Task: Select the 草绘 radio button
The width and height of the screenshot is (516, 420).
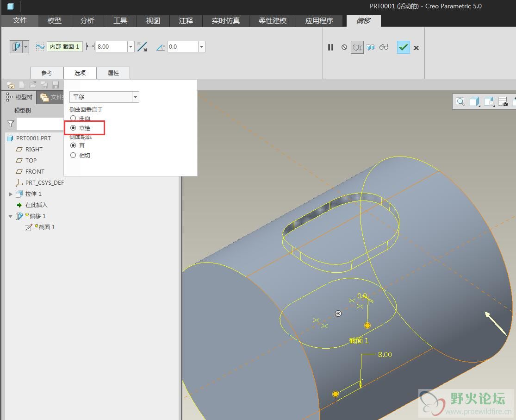Action: click(73, 128)
